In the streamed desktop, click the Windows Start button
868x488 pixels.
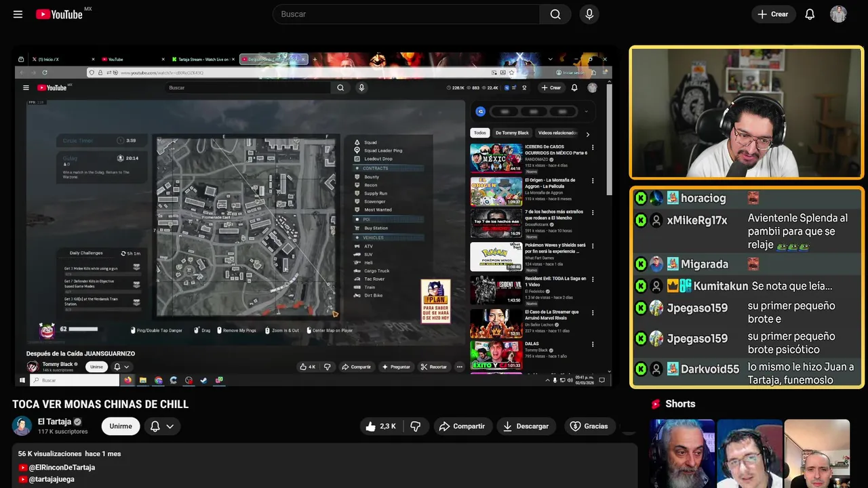click(22, 380)
